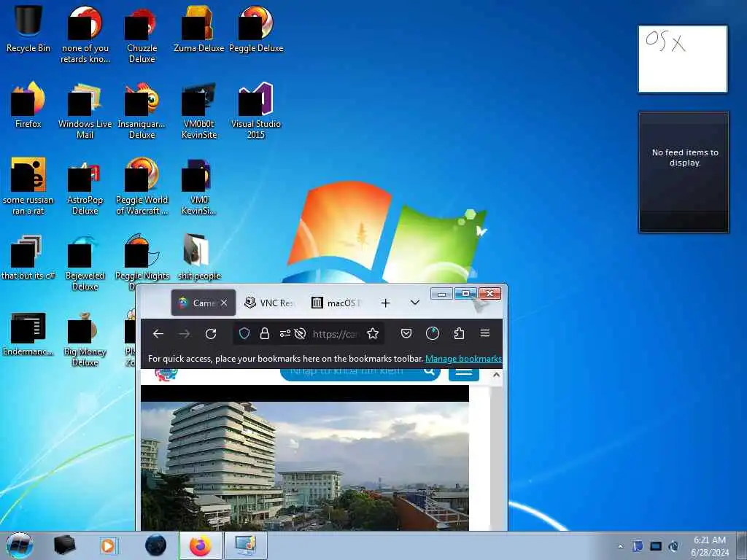This screenshot has height=560, width=747.
Task: Switch to the VNC Res tab
Action: tap(268, 303)
